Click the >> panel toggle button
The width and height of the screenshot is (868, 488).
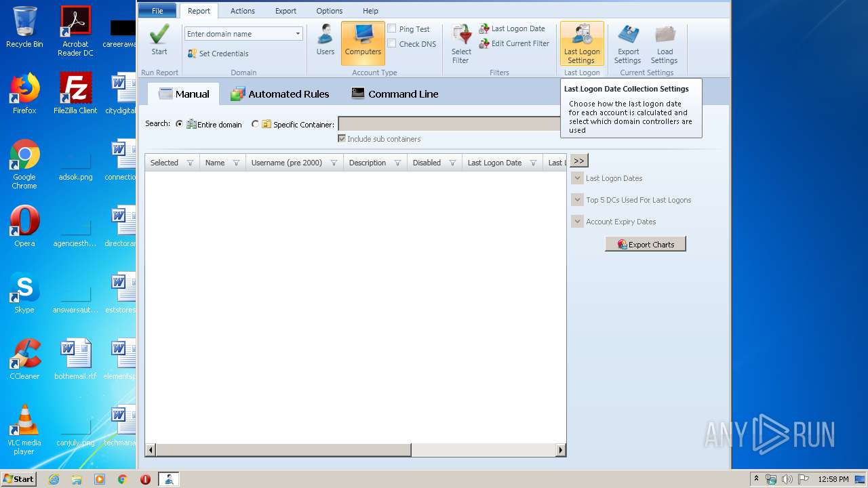click(578, 161)
